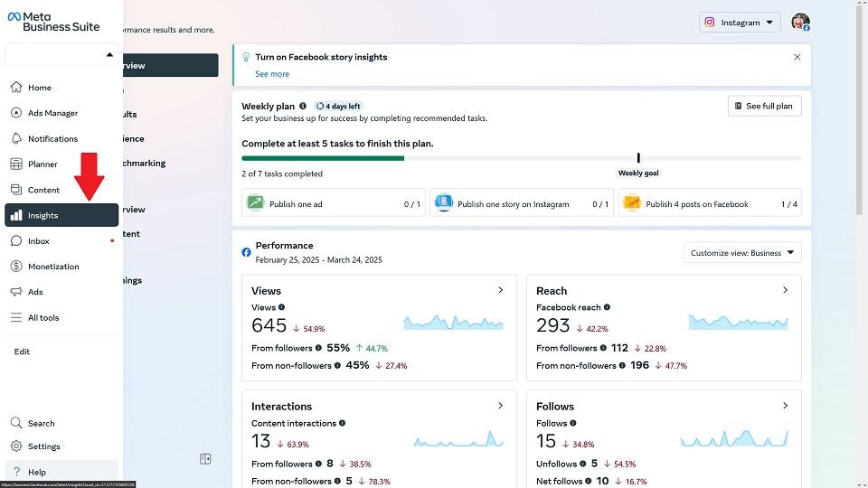The image size is (868, 488).
Task: Open the Ads megaphone icon
Action: point(15,292)
